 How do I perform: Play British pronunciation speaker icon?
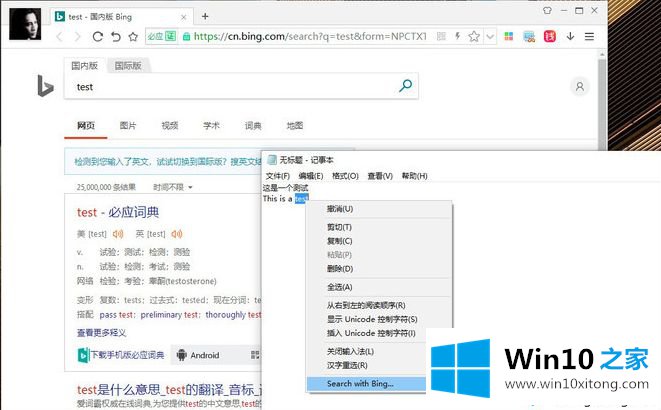(x=177, y=234)
